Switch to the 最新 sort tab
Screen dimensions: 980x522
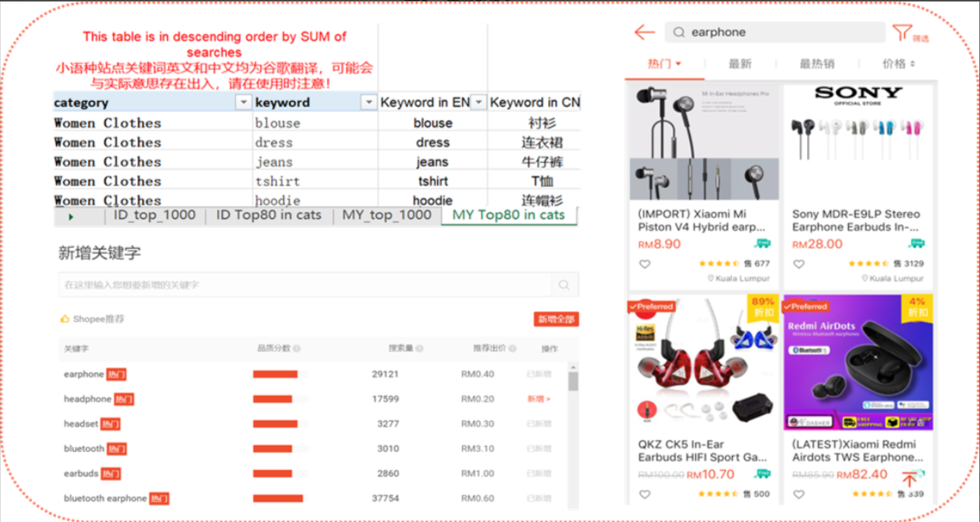pos(740,63)
